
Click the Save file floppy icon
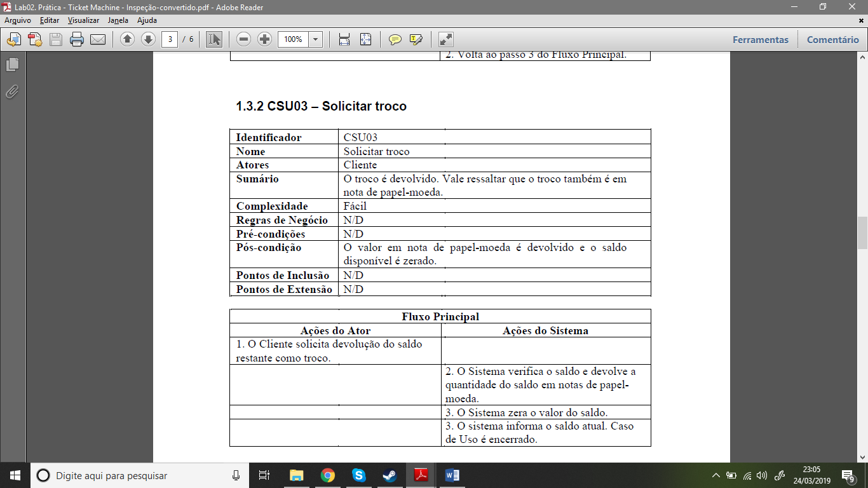56,39
